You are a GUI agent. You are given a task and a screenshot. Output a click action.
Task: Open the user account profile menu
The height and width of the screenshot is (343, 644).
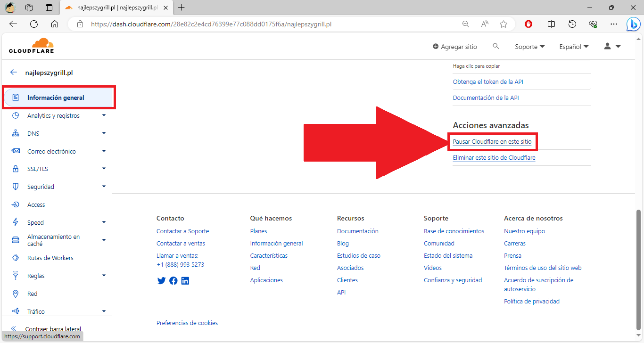pyautogui.click(x=612, y=46)
